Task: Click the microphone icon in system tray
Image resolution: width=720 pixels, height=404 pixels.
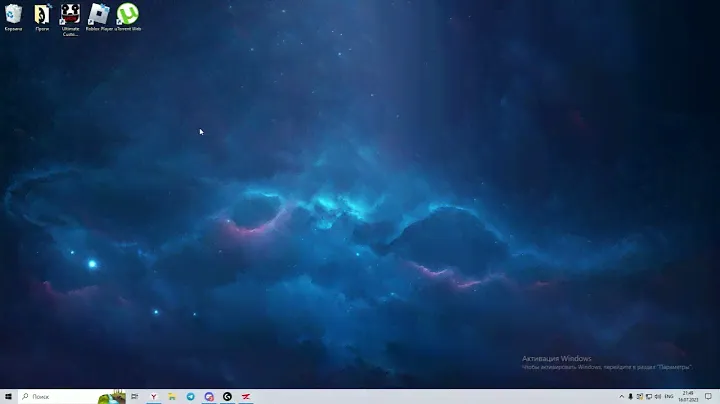Action: click(630, 396)
